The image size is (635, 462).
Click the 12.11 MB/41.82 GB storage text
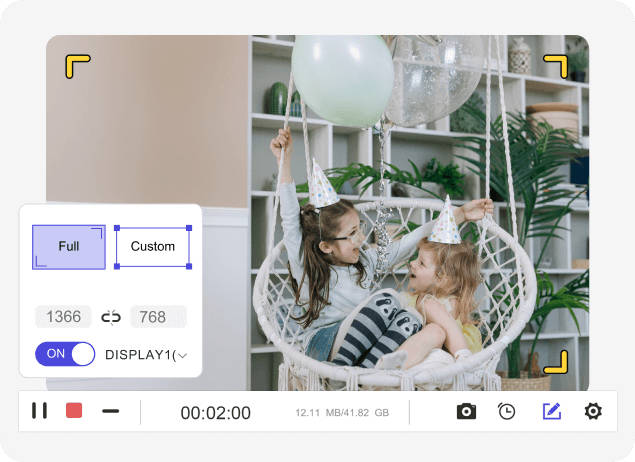point(342,413)
